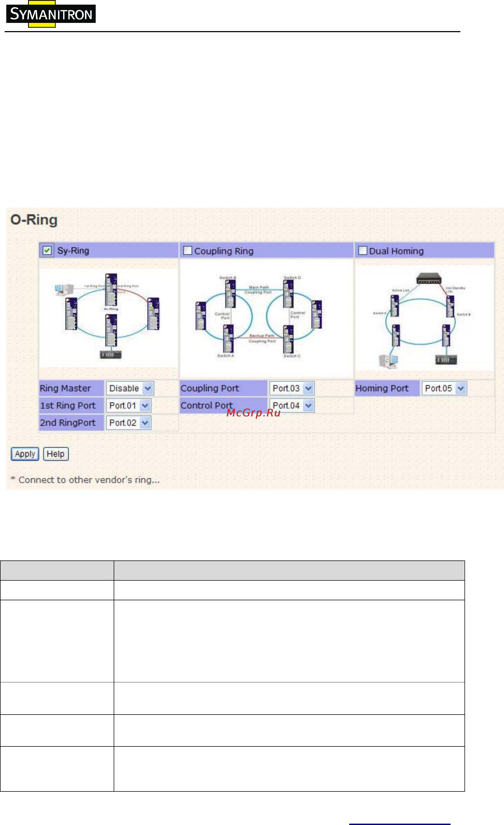
Task: Click the 2nd RingPort label
Action: point(68,423)
